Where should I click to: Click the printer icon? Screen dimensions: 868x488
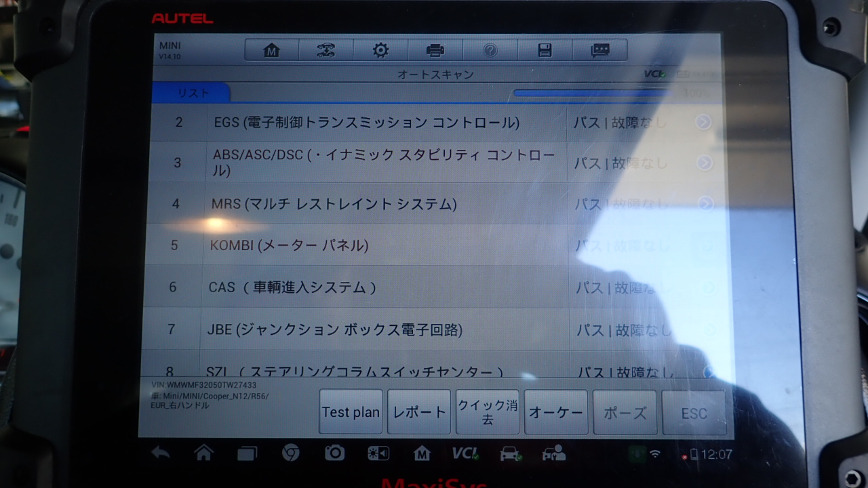click(x=435, y=50)
